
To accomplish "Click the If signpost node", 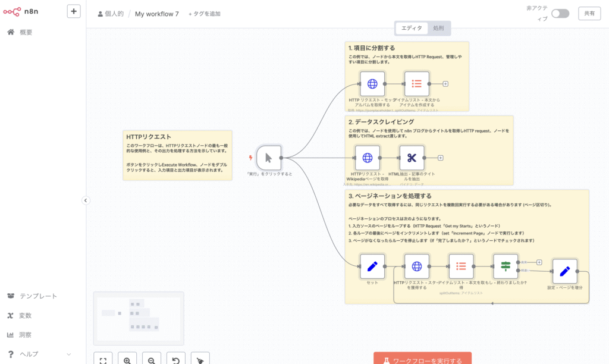I will [x=506, y=266].
